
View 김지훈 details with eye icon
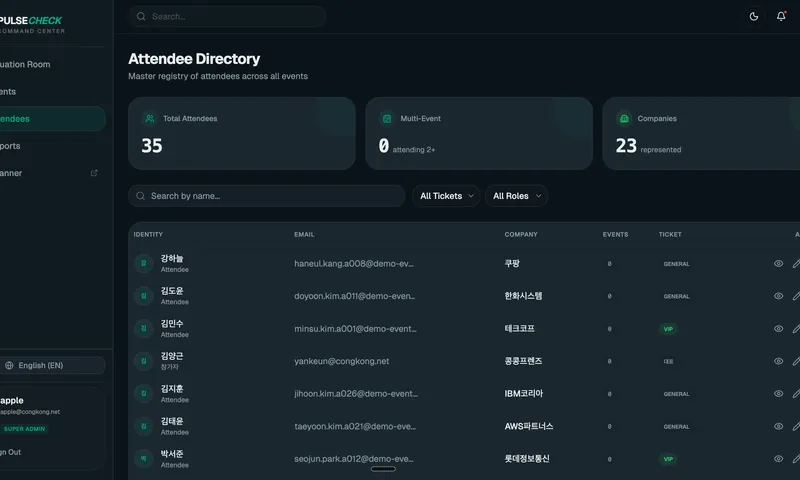778,394
